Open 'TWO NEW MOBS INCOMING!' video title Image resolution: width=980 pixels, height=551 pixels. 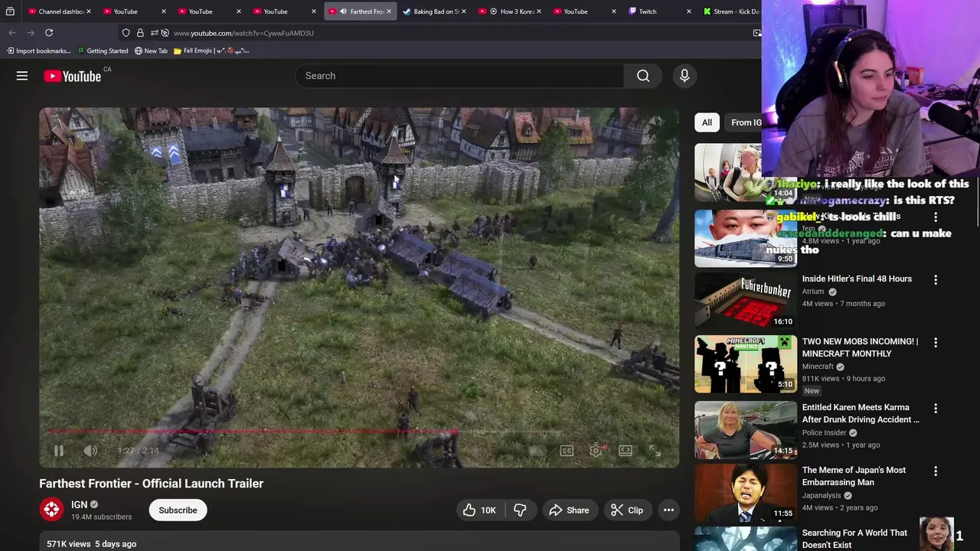coord(860,347)
